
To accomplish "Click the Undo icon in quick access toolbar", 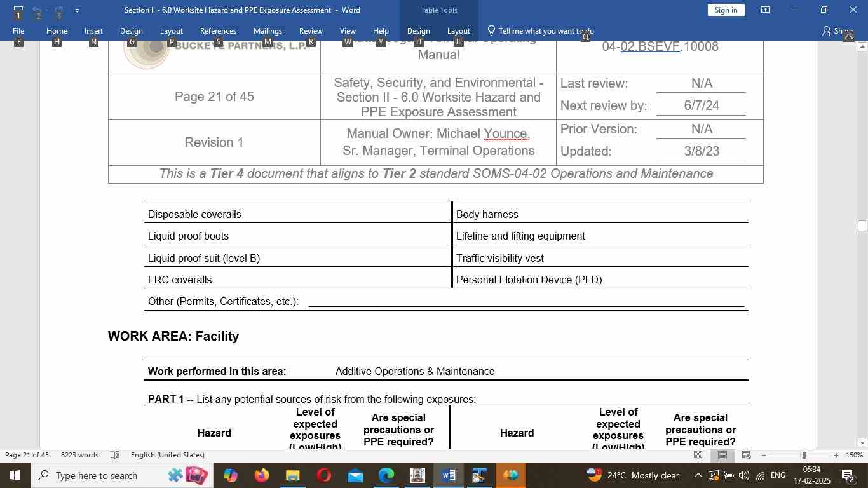I will pos(37,10).
